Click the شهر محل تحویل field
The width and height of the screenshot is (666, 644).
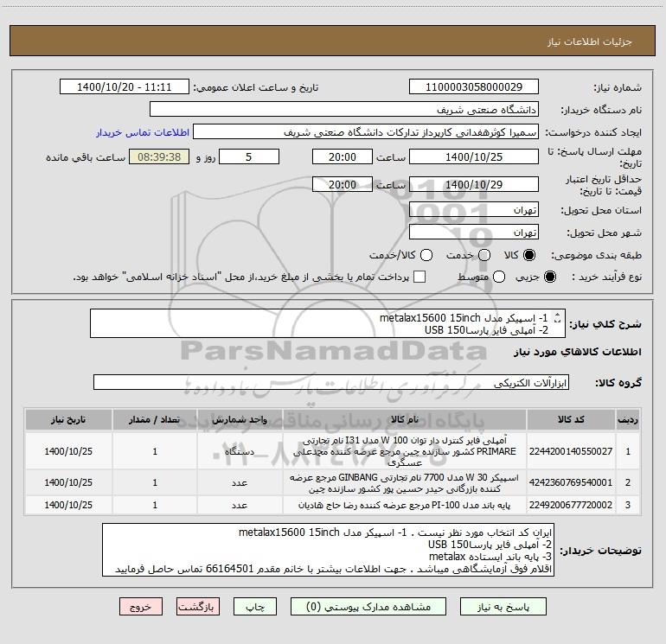pos(474,233)
